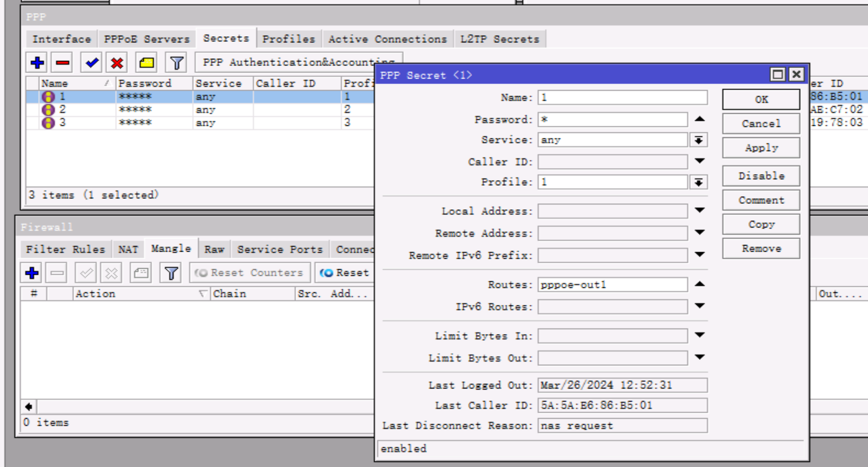Select the user icon of secret 2
Image resolution: width=868 pixels, height=467 pixels.
pos(48,110)
